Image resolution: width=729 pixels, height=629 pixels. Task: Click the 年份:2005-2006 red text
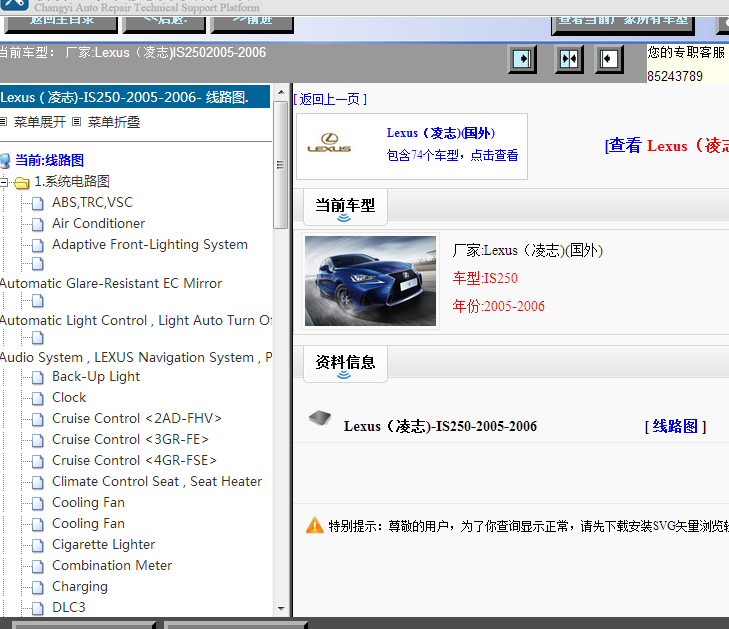coord(498,306)
